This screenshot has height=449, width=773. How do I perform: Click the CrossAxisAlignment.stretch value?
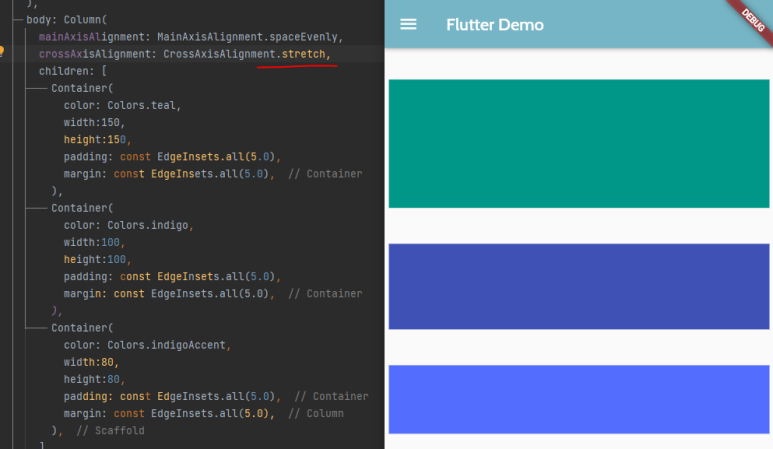coord(245,54)
